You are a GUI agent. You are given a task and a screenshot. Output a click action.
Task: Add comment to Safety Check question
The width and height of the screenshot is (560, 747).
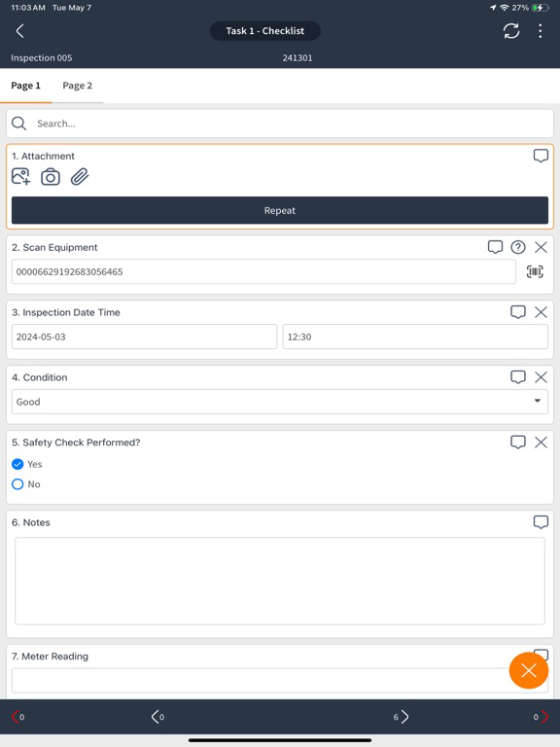[517, 443]
